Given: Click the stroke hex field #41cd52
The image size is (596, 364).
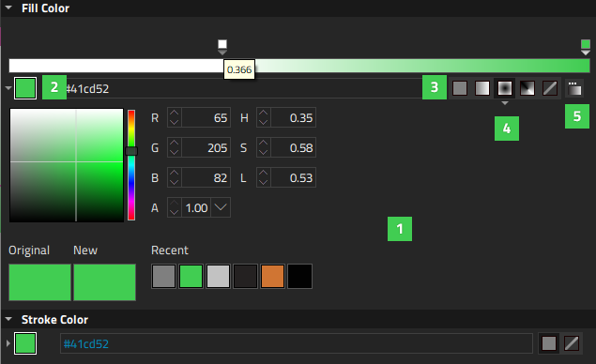Looking at the screenshot, I should tap(296, 343).
